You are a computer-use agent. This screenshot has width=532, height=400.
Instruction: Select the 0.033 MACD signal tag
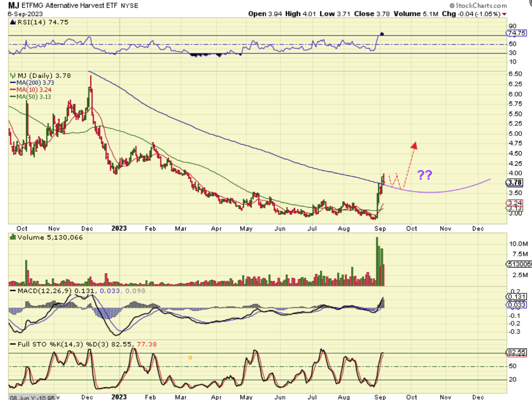[x=517, y=304]
